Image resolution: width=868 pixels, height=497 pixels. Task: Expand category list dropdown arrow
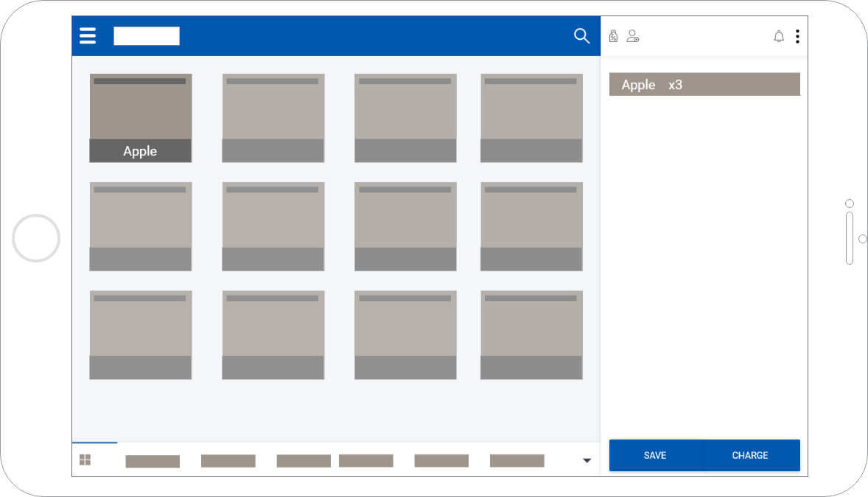[x=587, y=461]
